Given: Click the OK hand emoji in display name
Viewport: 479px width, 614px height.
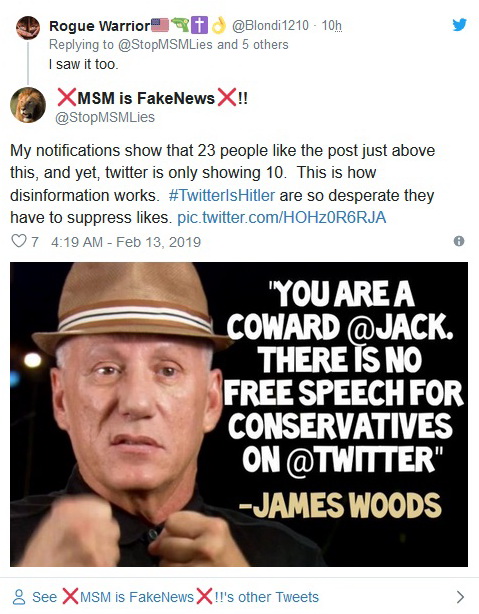Looking at the screenshot, I should [x=219, y=25].
